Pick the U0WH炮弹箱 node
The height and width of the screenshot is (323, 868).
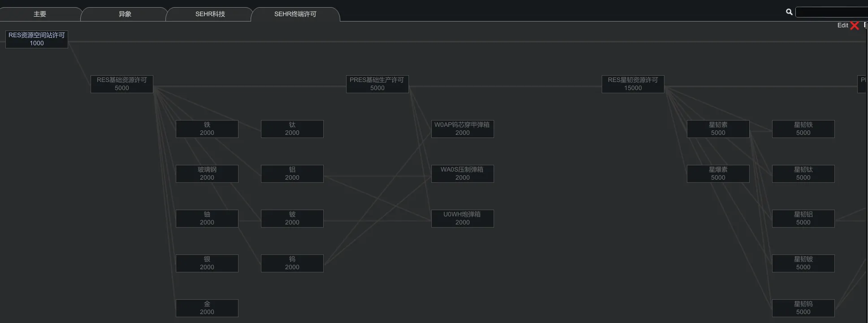coord(463,219)
